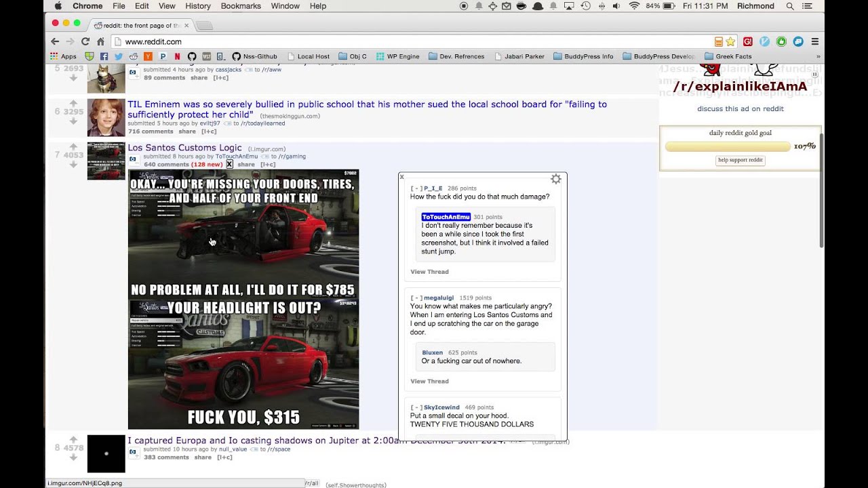868x488 pixels.
Task: Upvote the Europa and Io Jupiter post
Action: (73, 439)
